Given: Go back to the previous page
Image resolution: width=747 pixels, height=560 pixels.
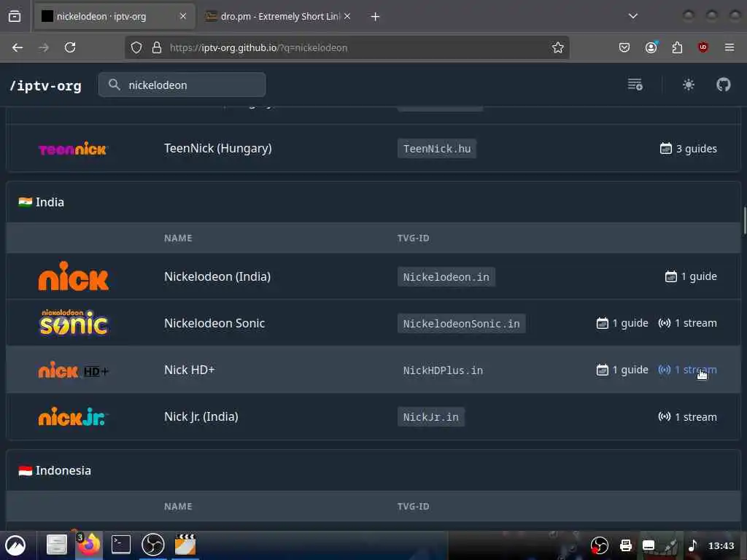Looking at the screenshot, I should (x=18, y=47).
